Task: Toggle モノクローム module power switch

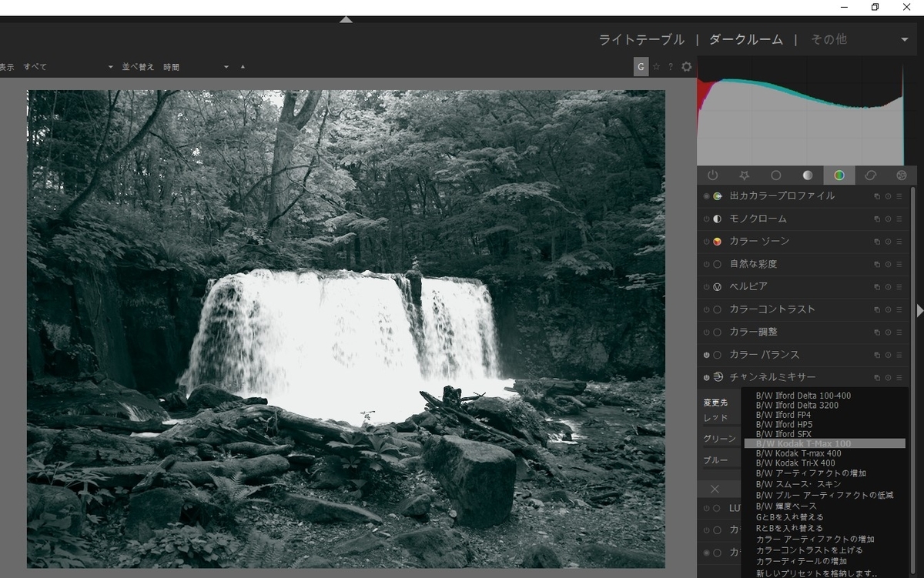Action: [x=706, y=219]
